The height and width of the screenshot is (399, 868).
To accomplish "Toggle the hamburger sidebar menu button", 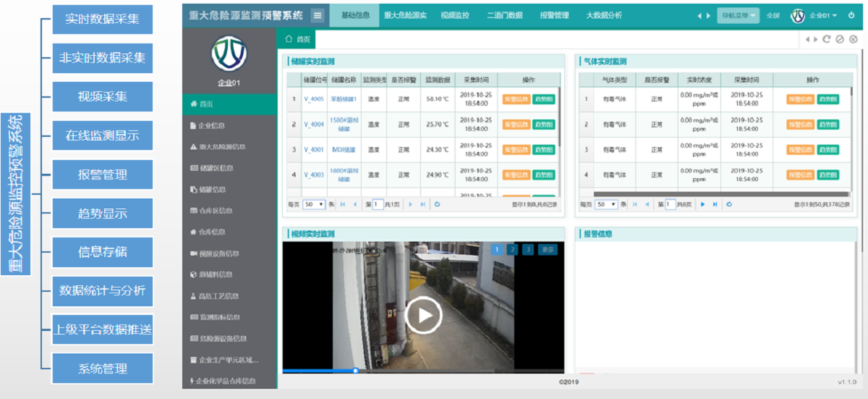I will [x=318, y=15].
